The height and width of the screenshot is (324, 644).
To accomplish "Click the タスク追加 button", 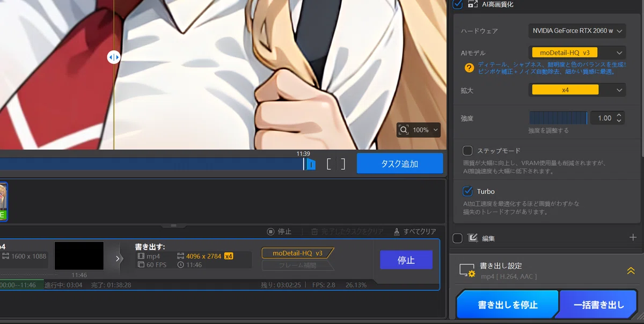I will pos(400,164).
